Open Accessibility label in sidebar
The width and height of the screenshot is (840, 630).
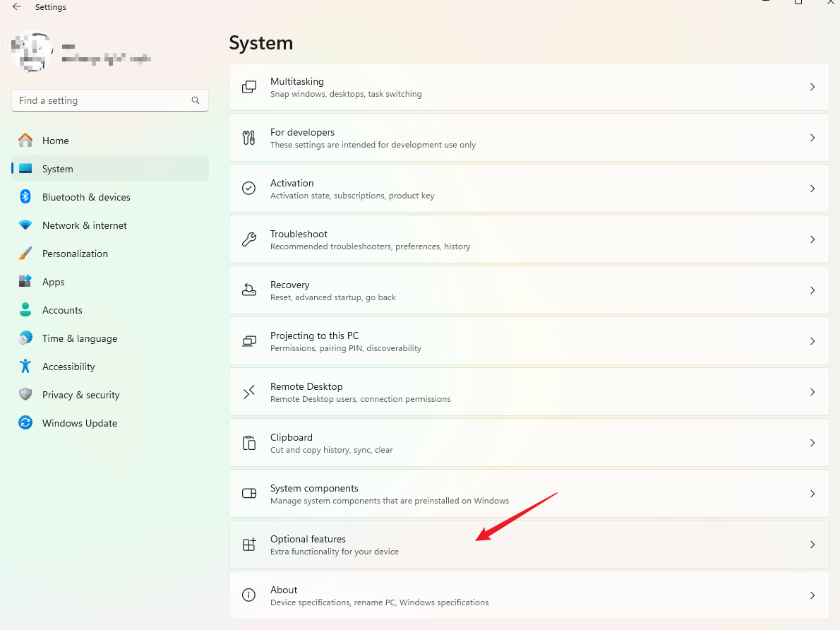pos(68,367)
